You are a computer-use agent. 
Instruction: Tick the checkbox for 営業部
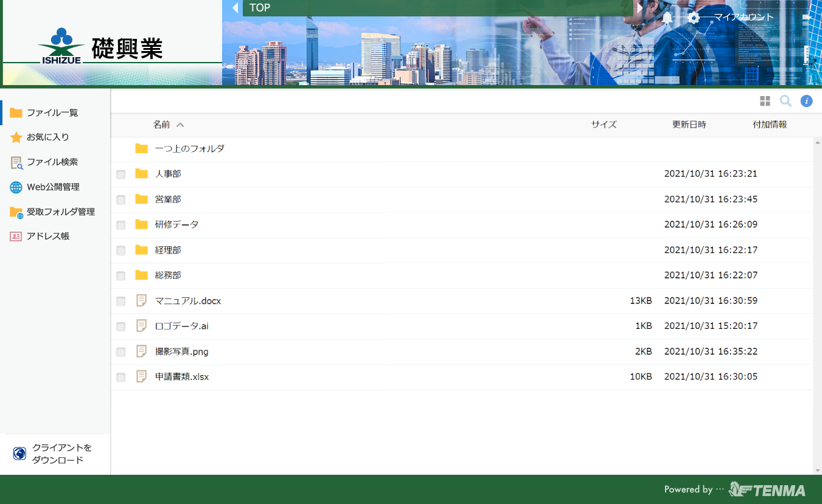pyautogui.click(x=121, y=200)
